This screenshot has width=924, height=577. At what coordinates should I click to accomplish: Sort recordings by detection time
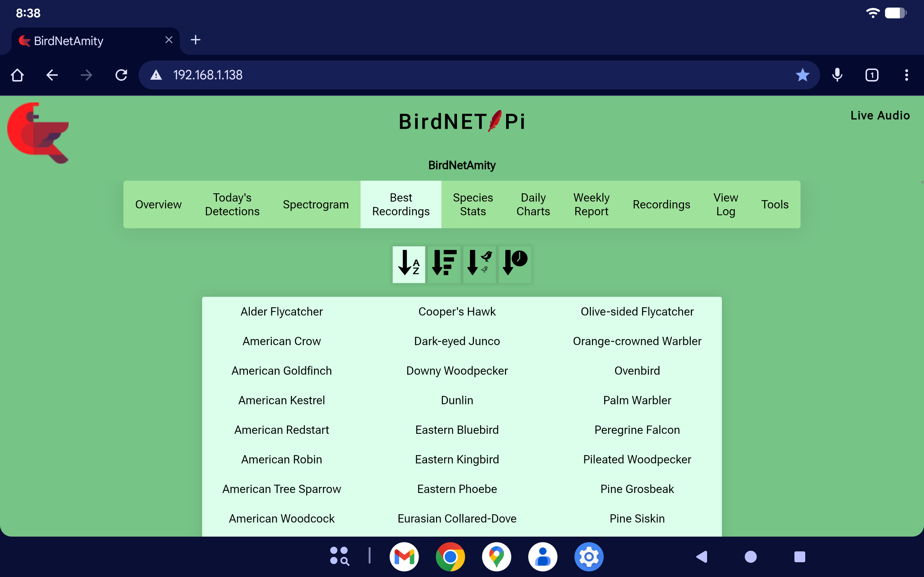[x=515, y=264]
